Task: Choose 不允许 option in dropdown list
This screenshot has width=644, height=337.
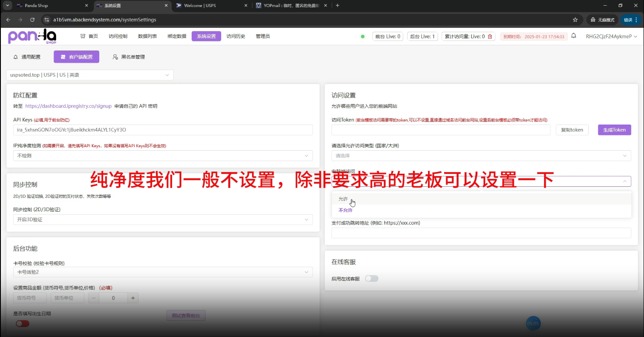Action: (481, 210)
